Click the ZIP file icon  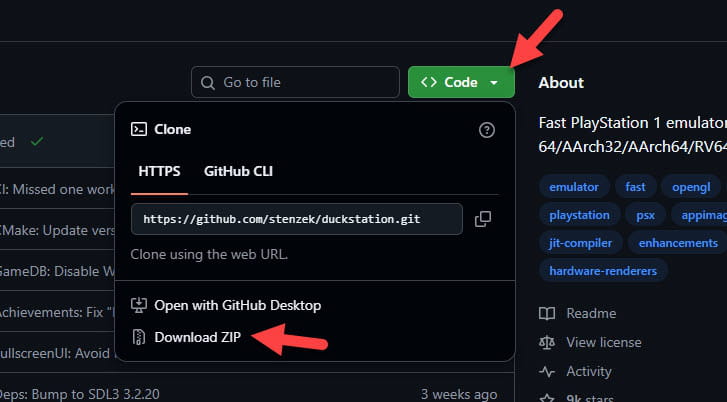pos(139,337)
